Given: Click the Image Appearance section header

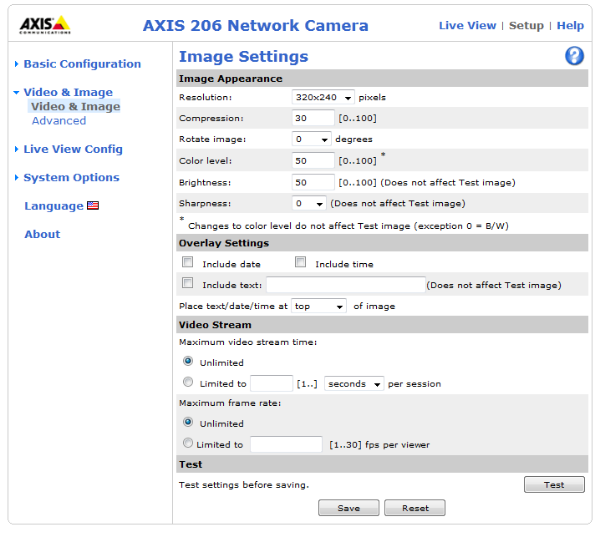Looking at the screenshot, I should click(x=382, y=78).
